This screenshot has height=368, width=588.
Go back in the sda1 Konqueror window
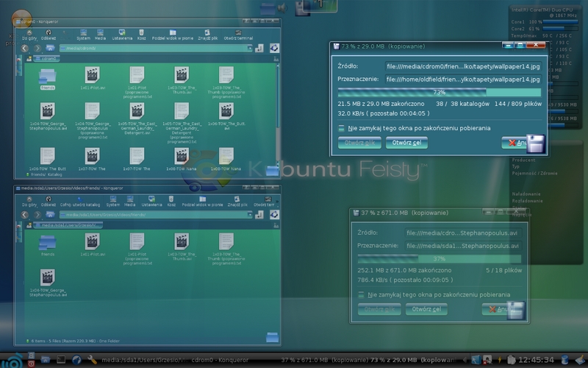25,215
